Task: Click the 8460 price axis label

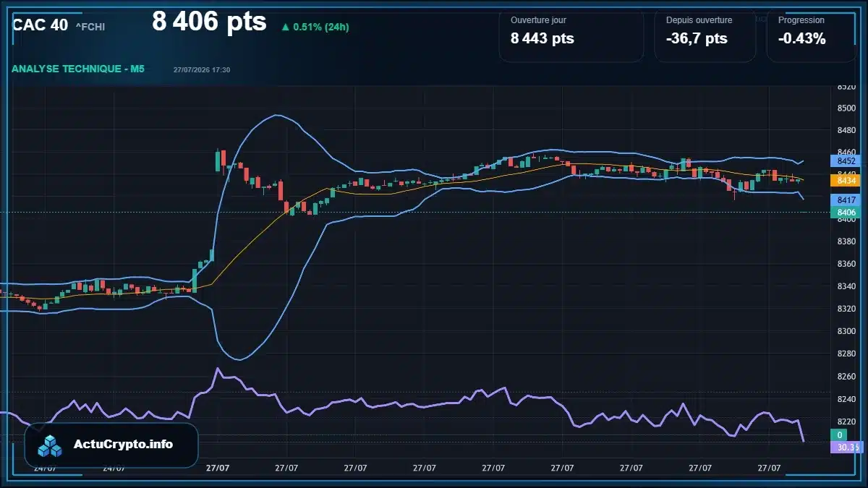Action: point(846,152)
